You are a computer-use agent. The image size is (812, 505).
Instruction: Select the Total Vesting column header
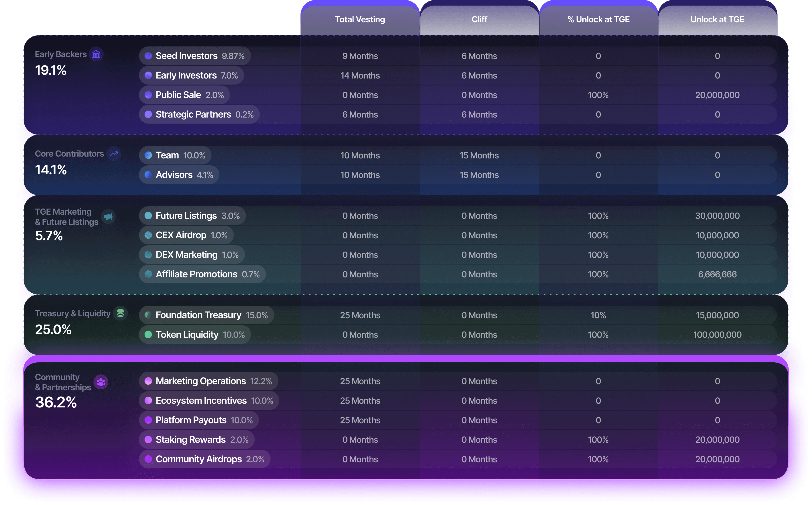[360, 19]
